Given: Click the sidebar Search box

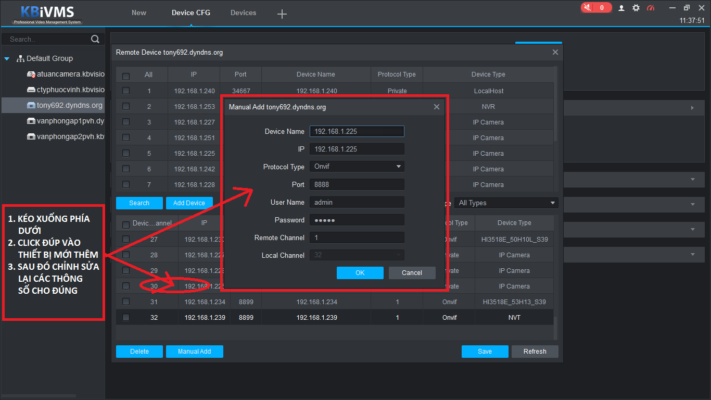Looking at the screenshot, I should click(x=48, y=39).
